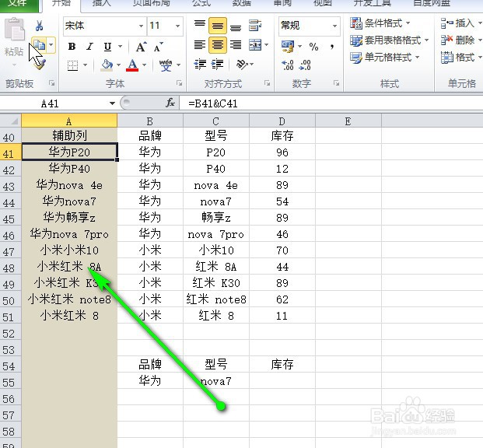The width and height of the screenshot is (483, 448).
Task: Click the Format Painter brush icon
Action: 40,64
